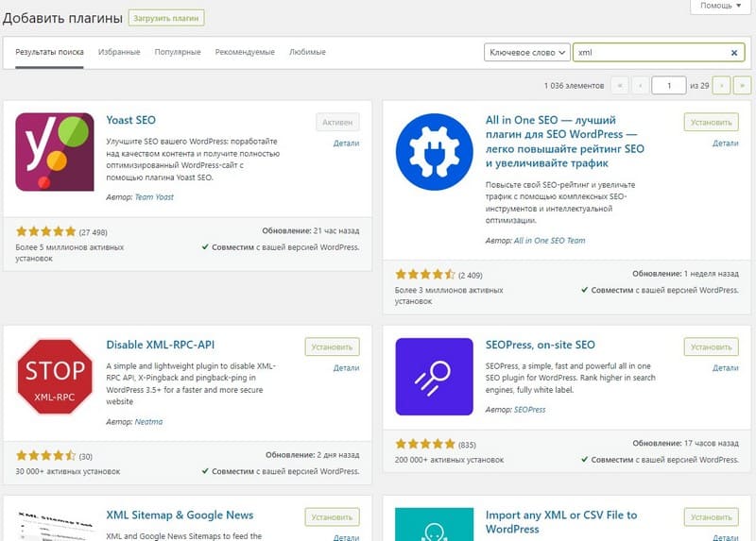Go to the next results page
The height and width of the screenshot is (541, 756).
pyautogui.click(x=721, y=85)
